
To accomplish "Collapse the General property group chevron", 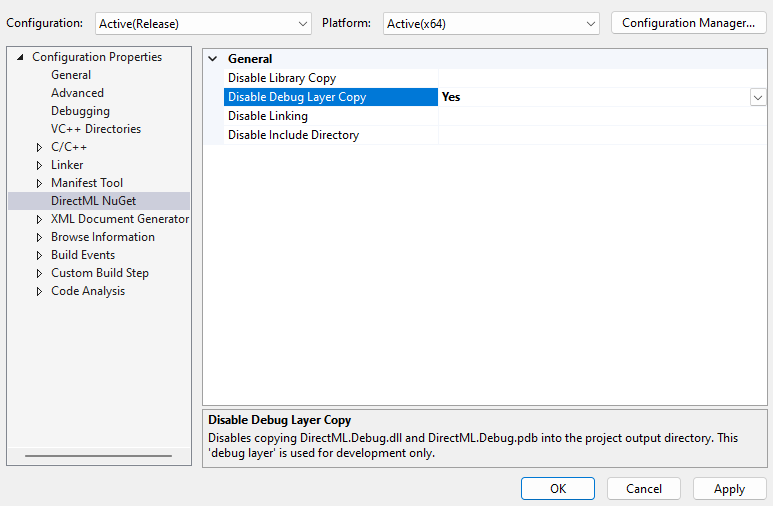I will click(x=213, y=59).
